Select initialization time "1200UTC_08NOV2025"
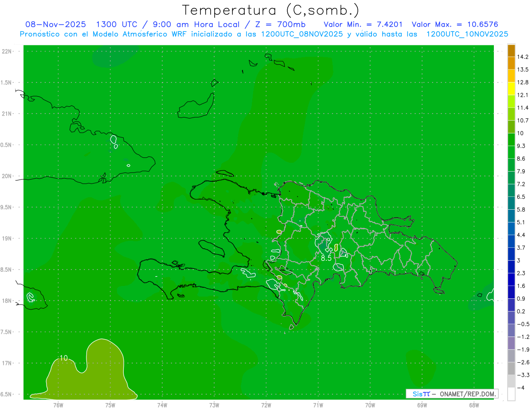Viewport: 532px width, 411px height. point(301,34)
